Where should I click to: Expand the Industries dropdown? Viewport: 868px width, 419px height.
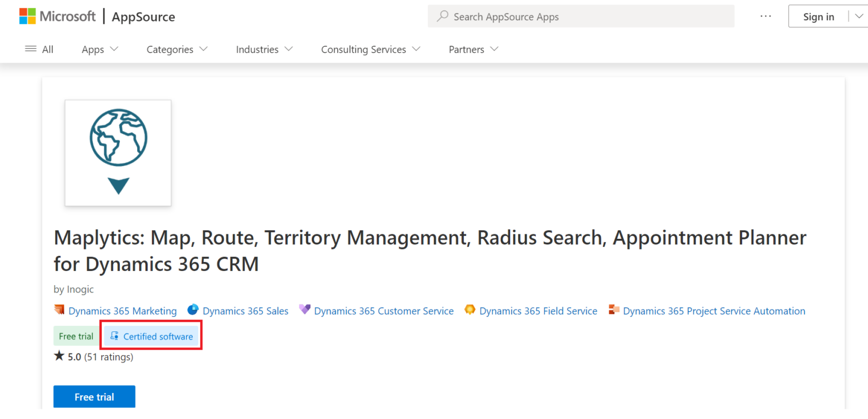tap(264, 50)
